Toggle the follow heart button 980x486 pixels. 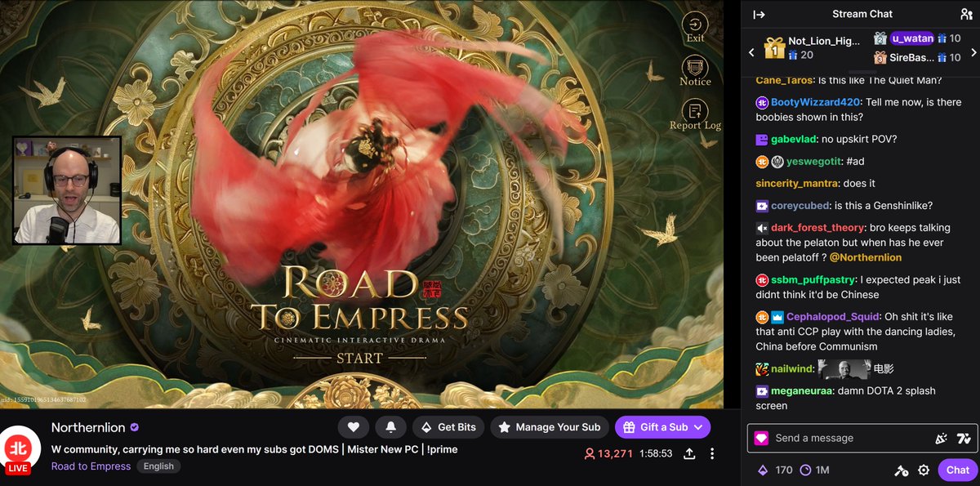[x=354, y=427]
